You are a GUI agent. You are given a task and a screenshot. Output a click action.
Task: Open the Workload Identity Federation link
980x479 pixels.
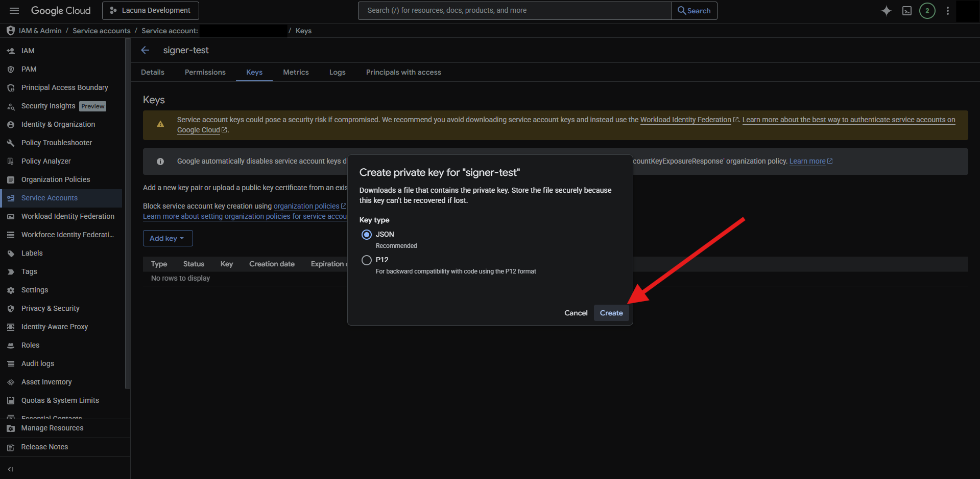coord(685,120)
